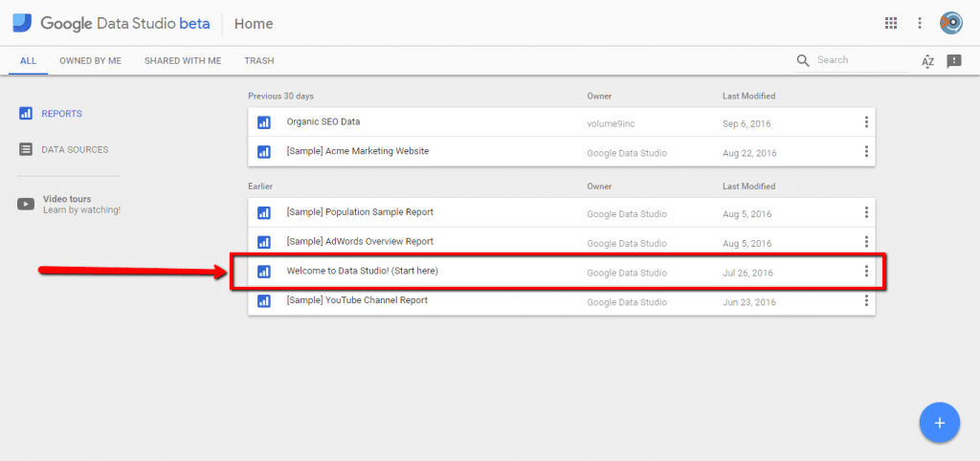980x461 pixels.
Task: Click the Previous 30 days section heading
Action: pos(280,97)
